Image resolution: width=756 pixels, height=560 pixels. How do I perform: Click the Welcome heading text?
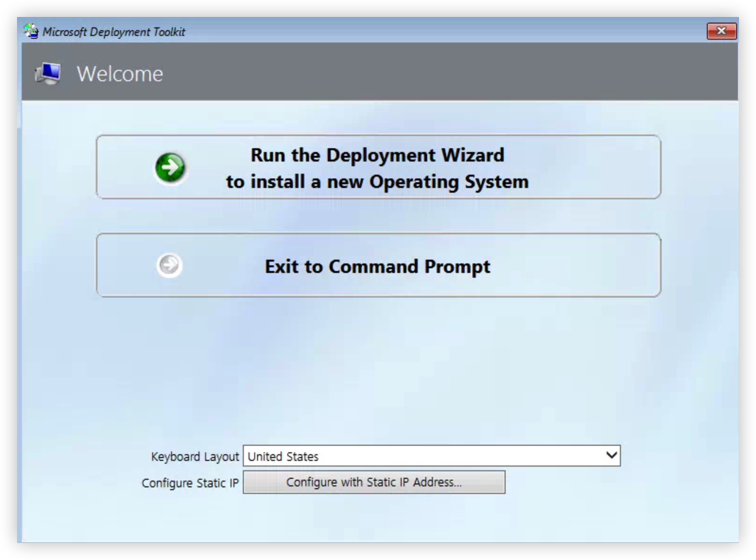pos(120,74)
